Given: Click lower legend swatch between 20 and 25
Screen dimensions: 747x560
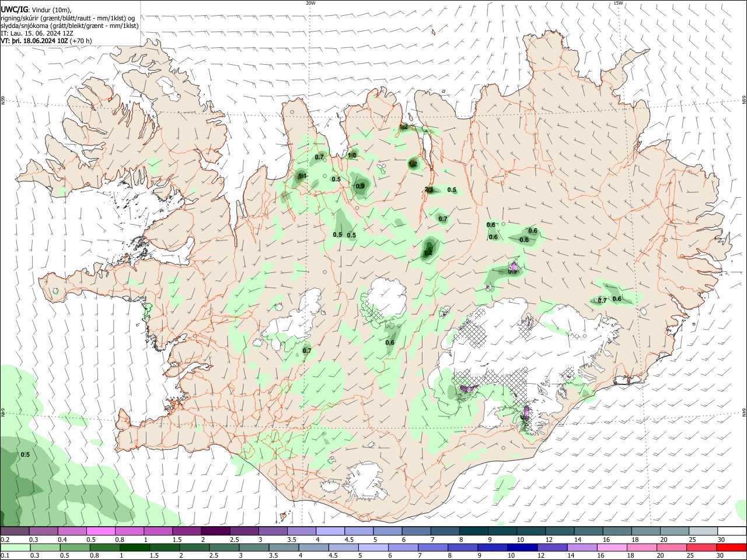Looking at the screenshot, I should pos(671,547).
